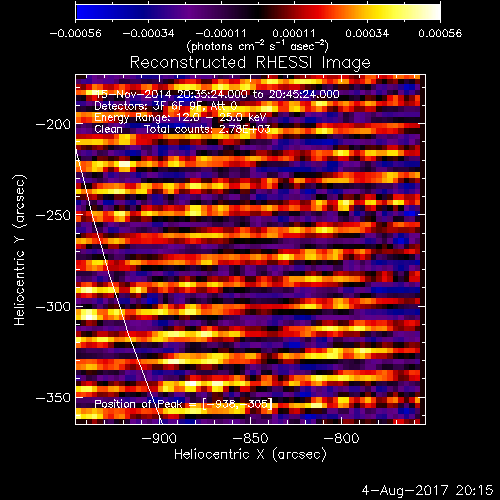Click the '4-Aug-2017 20:15' timestamp
This screenshot has width=500, height=500.
(427, 490)
